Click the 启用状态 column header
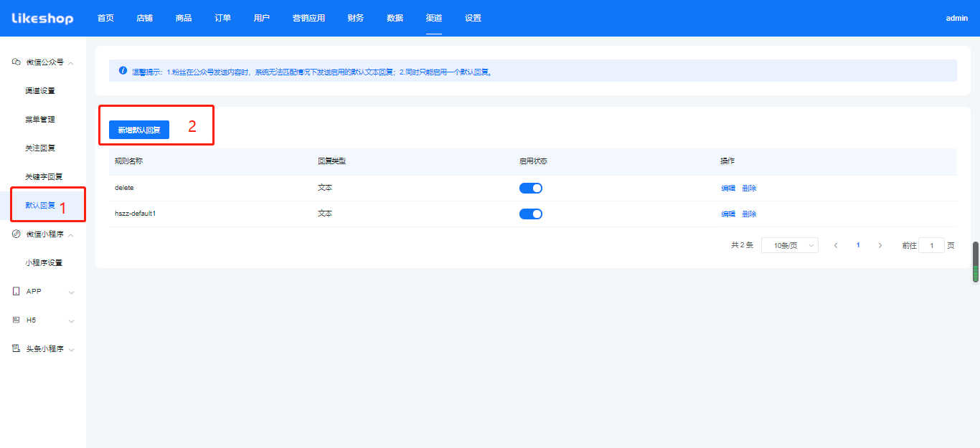 coord(534,161)
